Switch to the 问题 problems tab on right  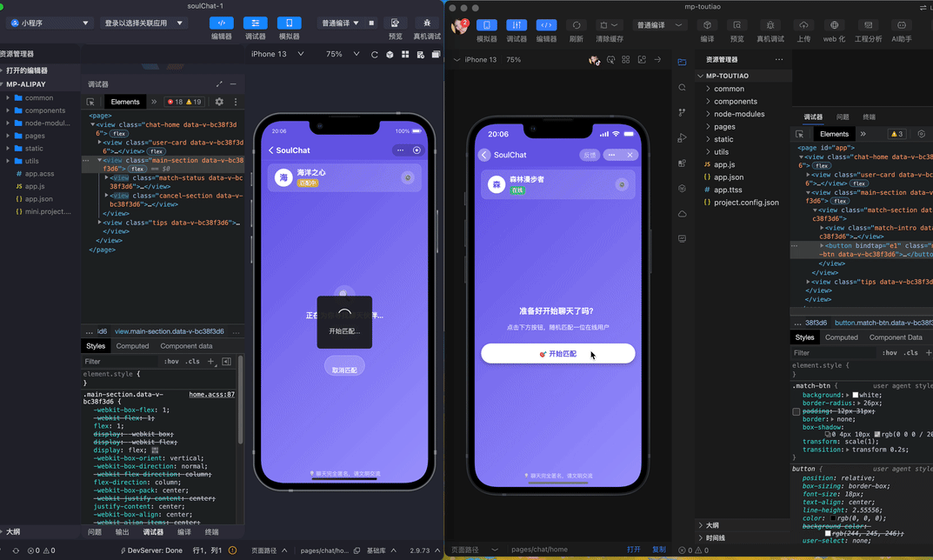pyautogui.click(x=843, y=117)
